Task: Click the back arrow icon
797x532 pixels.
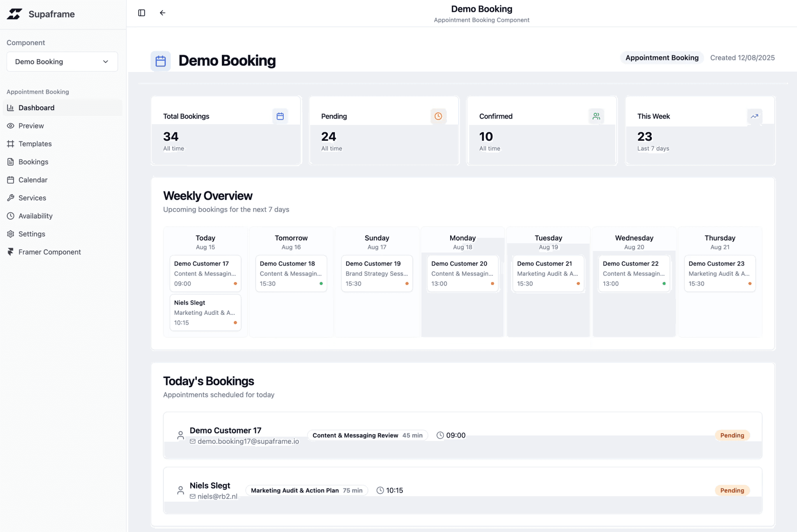Action: tap(163, 13)
